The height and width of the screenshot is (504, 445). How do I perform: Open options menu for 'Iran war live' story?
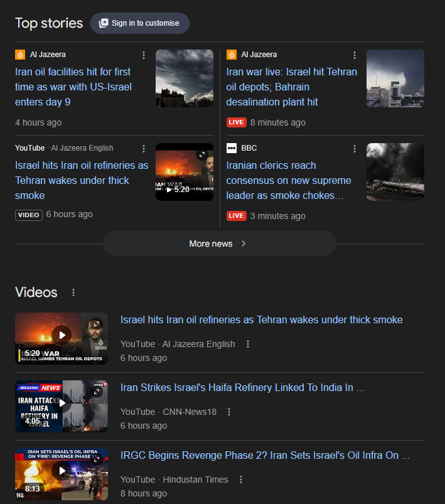pos(355,55)
